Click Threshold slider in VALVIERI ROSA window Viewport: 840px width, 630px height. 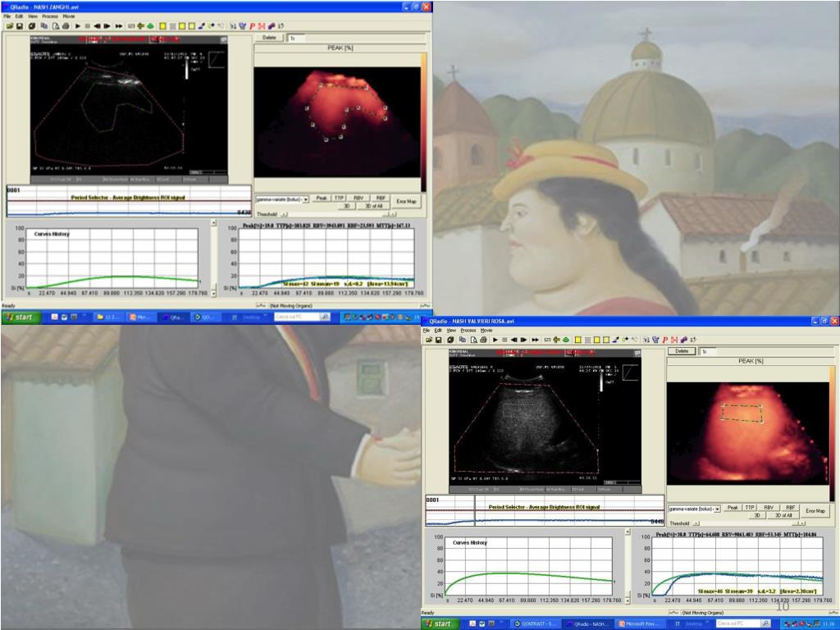[750, 523]
